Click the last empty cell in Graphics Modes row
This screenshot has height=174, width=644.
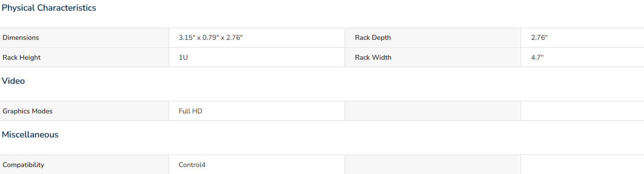pos(583,111)
